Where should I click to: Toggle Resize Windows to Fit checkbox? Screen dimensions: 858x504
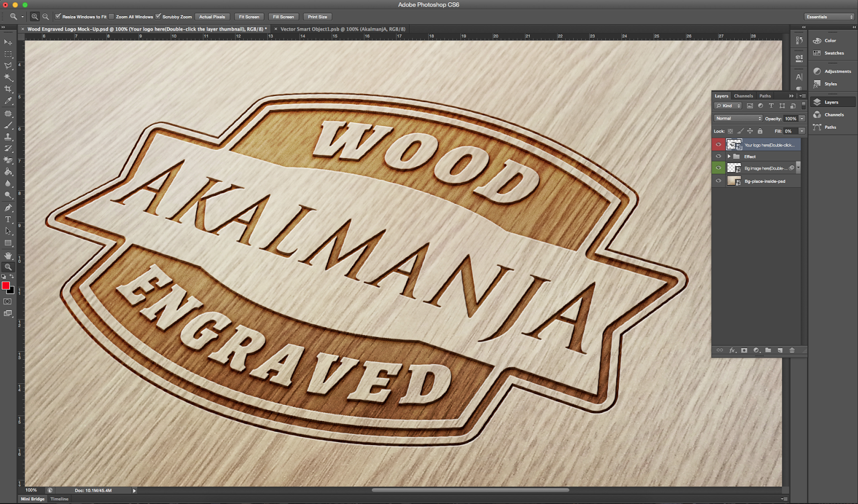tap(58, 17)
